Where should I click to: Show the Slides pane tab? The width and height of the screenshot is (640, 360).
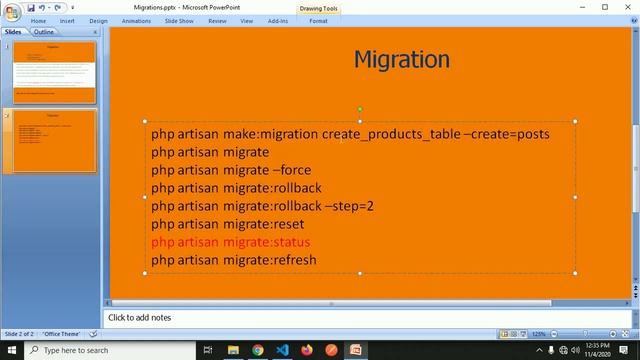pyautogui.click(x=13, y=32)
